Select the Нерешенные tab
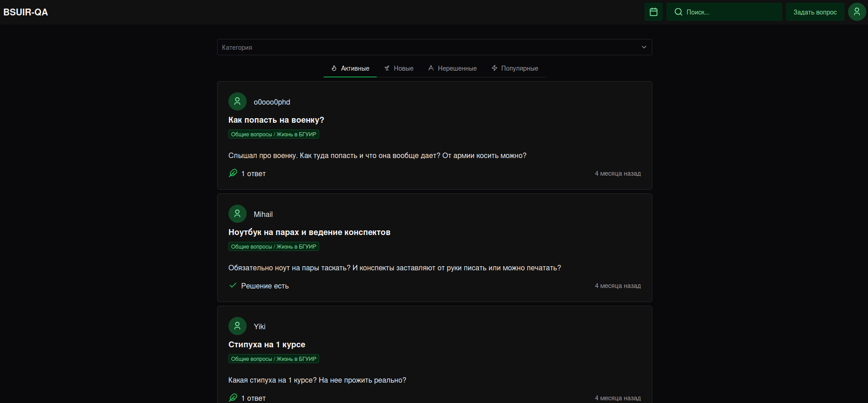The width and height of the screenshot is (868, 403). pos(452,68)
